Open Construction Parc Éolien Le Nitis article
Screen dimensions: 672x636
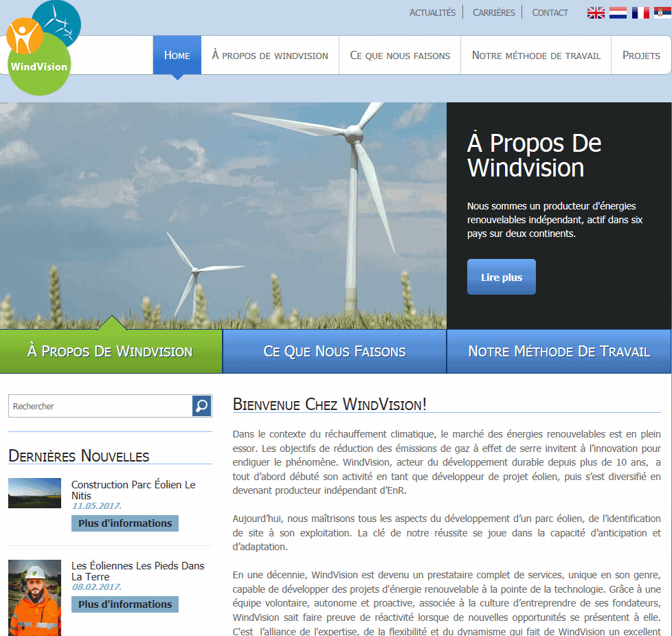click(133, 490)
